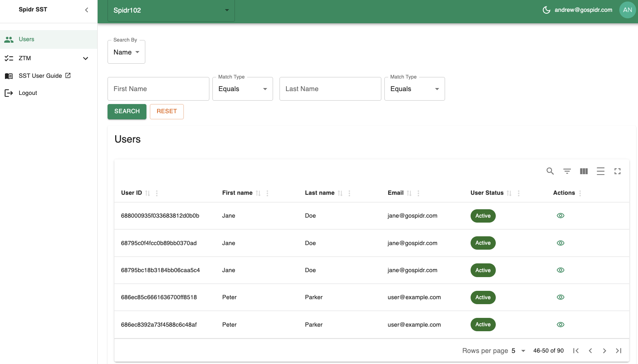
Task: Click the SST User Guide book icon
Action: (x=9, y=76)
